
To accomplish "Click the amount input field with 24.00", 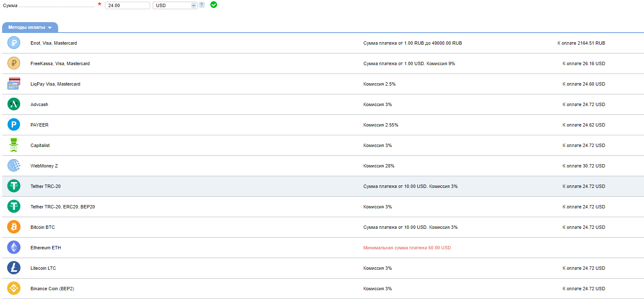I will click(x=127, y=5).
